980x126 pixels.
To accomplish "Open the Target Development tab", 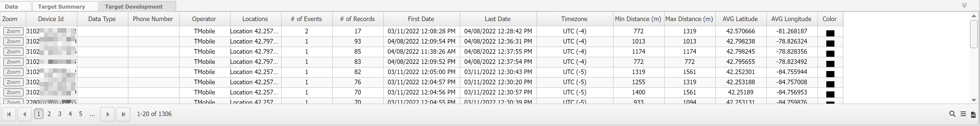I will pyautogui.click(x=134, y=6).
